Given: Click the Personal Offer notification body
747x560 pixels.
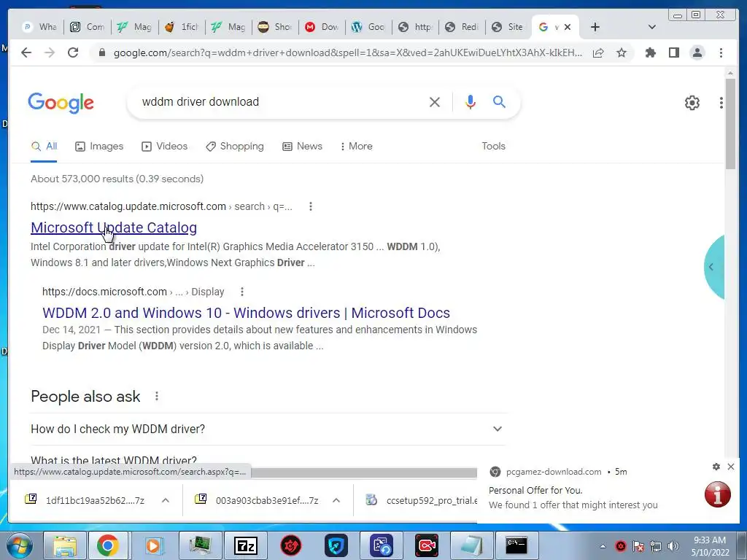Looking at the screenshot, I should pyautogui.click(x=573, y=497).
